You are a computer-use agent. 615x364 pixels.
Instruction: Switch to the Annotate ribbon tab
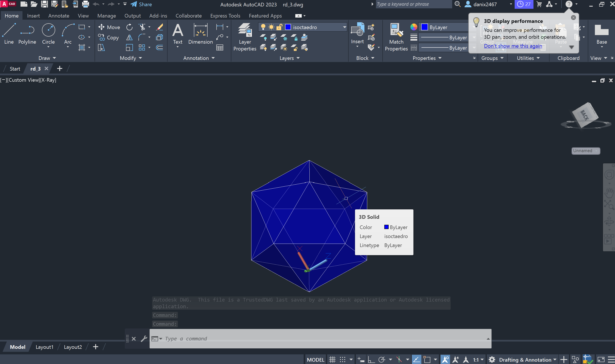[x=59, y=16]
